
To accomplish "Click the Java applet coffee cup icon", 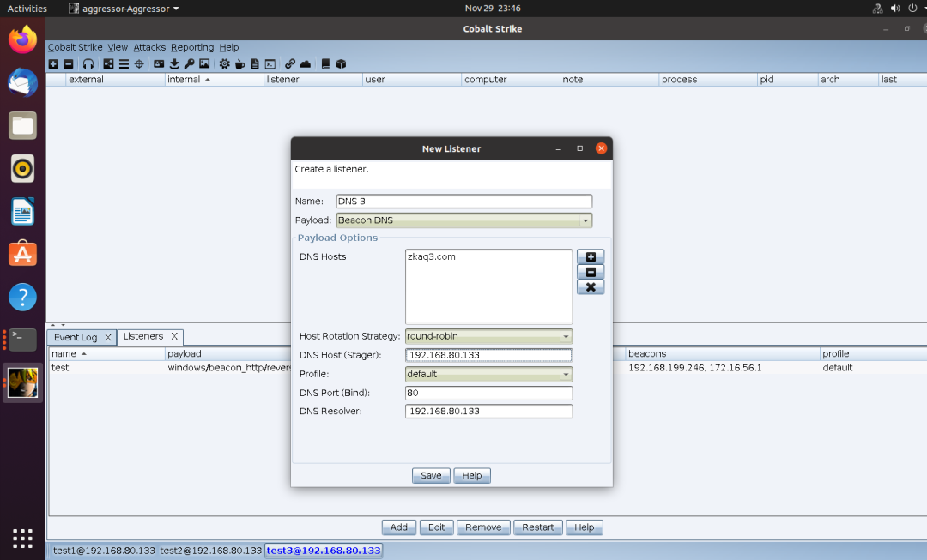I will [240, 63].
